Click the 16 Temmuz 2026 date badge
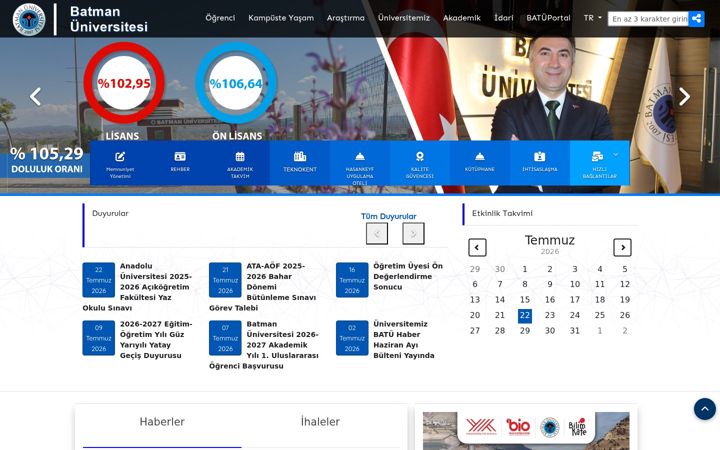 tap(352, 280)
